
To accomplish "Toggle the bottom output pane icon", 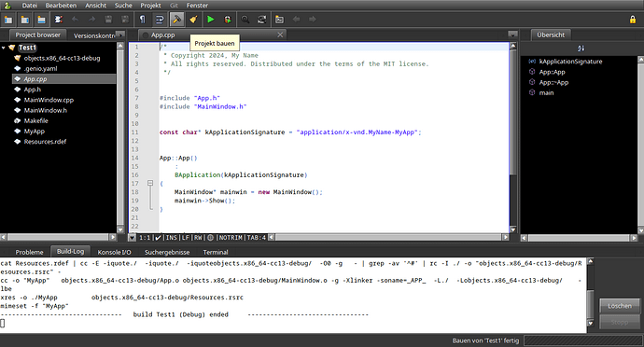I will tap(41, 20).
